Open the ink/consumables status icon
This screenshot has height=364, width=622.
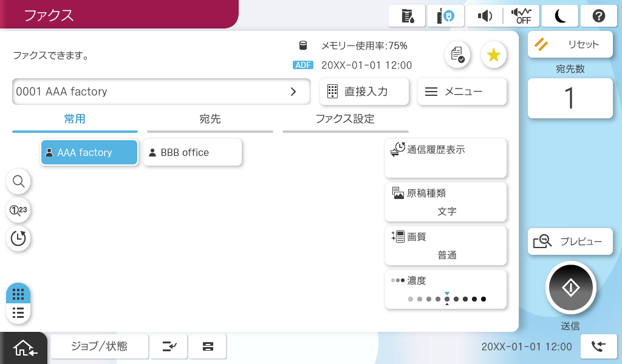point(407,16)
